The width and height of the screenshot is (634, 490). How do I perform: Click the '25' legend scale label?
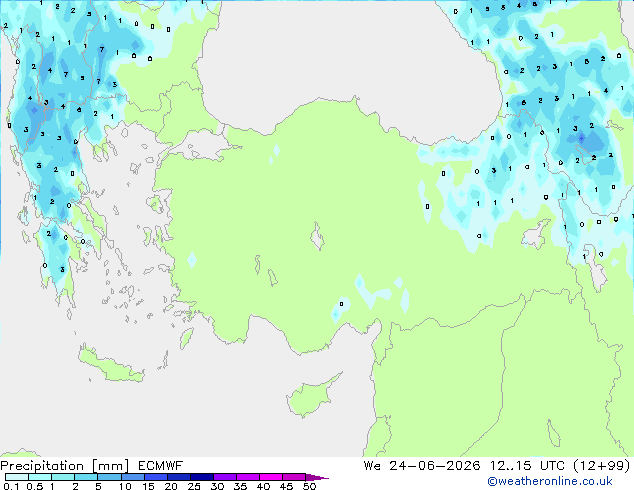coord(194,486)
